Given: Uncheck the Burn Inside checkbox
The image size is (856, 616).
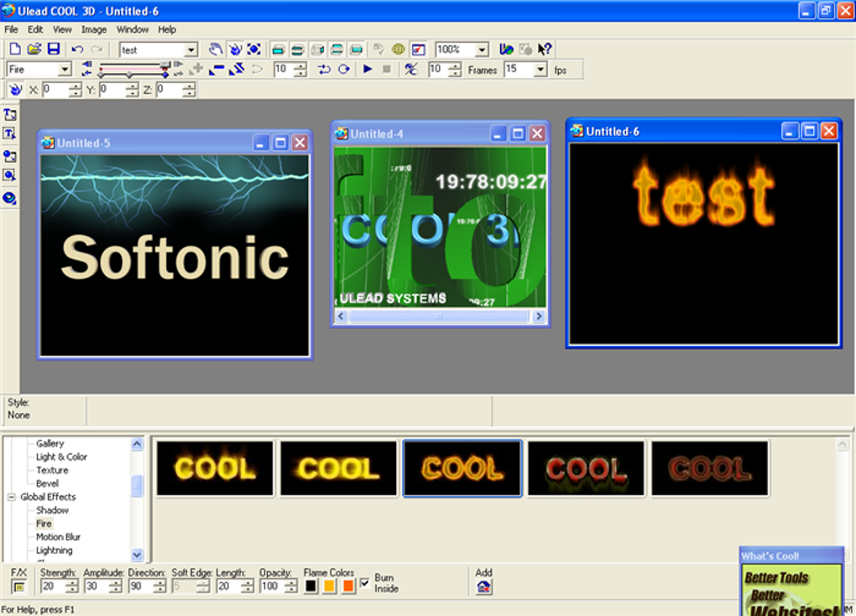Looking at the screenshot, I should point(364,582).
